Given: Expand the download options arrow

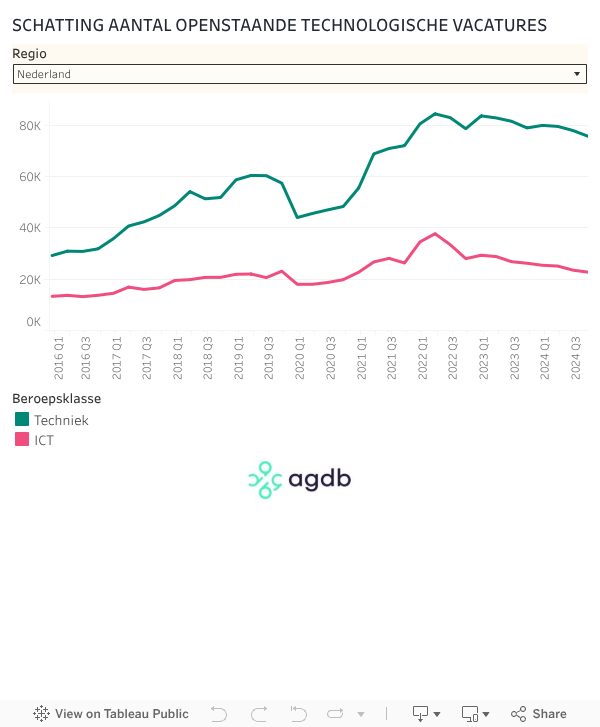Looking at the screenshot, I should 437,714.
